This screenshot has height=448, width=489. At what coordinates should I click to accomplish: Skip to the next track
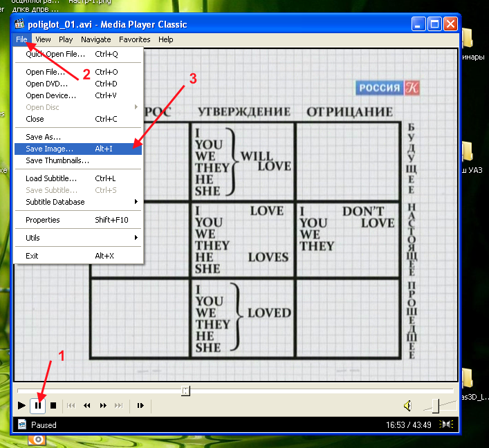[119, 406]
